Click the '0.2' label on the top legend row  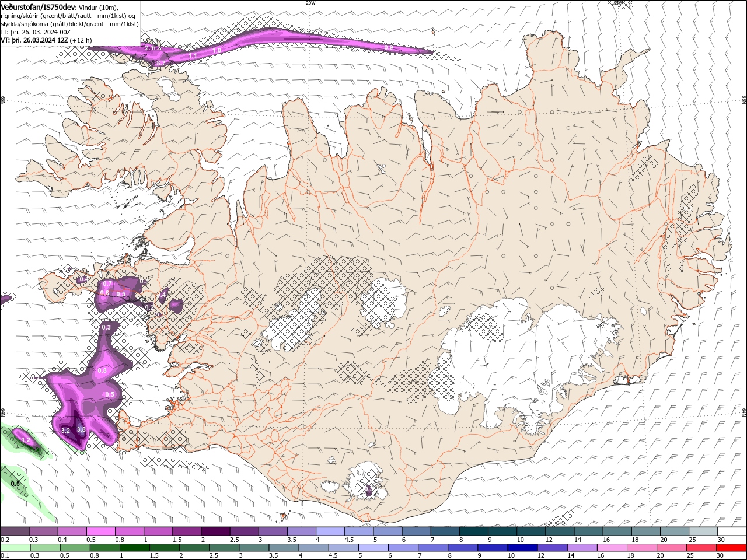click(x=5, y=540)
